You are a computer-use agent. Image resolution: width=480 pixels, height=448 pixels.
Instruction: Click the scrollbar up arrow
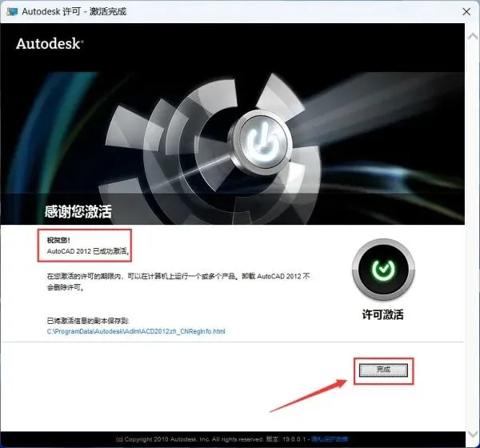[x=473, y=37]
